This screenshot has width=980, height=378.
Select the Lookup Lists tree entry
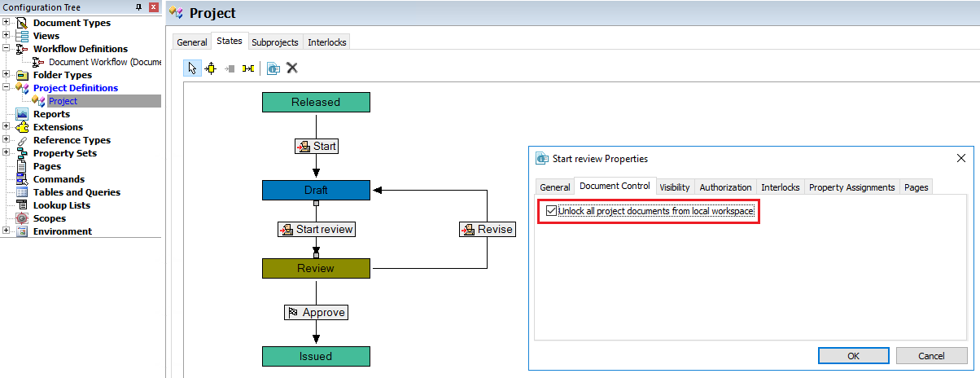click(61, 205)
